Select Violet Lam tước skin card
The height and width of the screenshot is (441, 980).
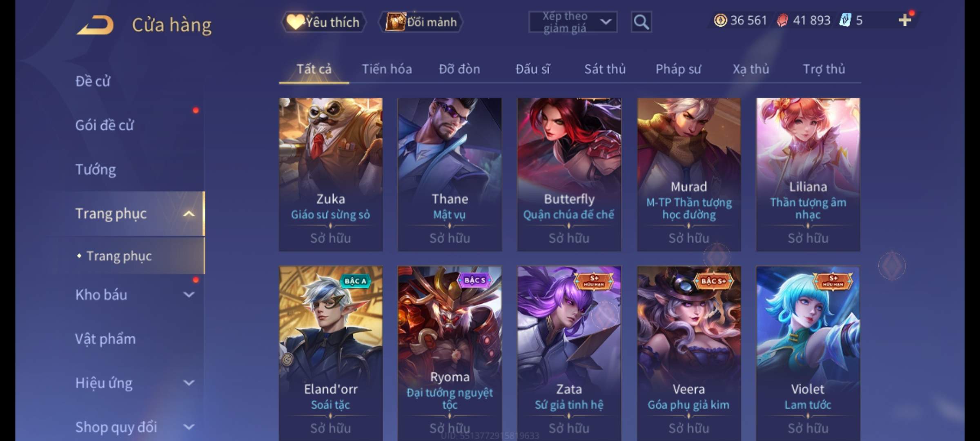pos(808,354)
